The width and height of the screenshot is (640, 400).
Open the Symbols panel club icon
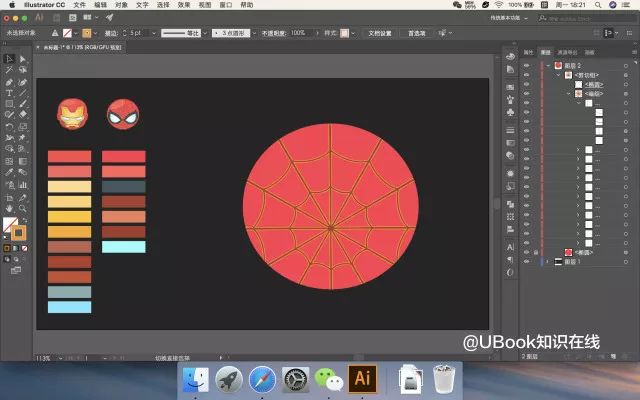(x=510, y=112)
